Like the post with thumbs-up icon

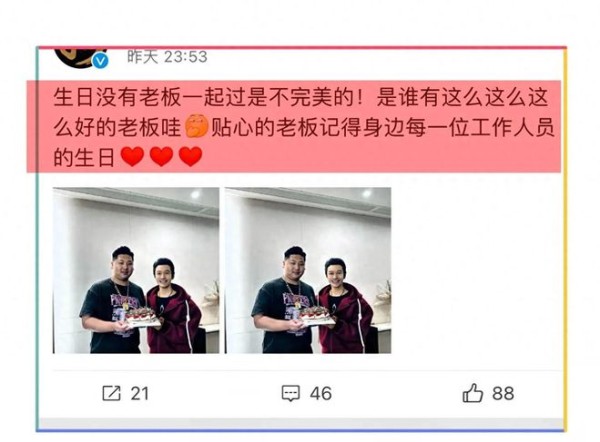tap(473, 393)
